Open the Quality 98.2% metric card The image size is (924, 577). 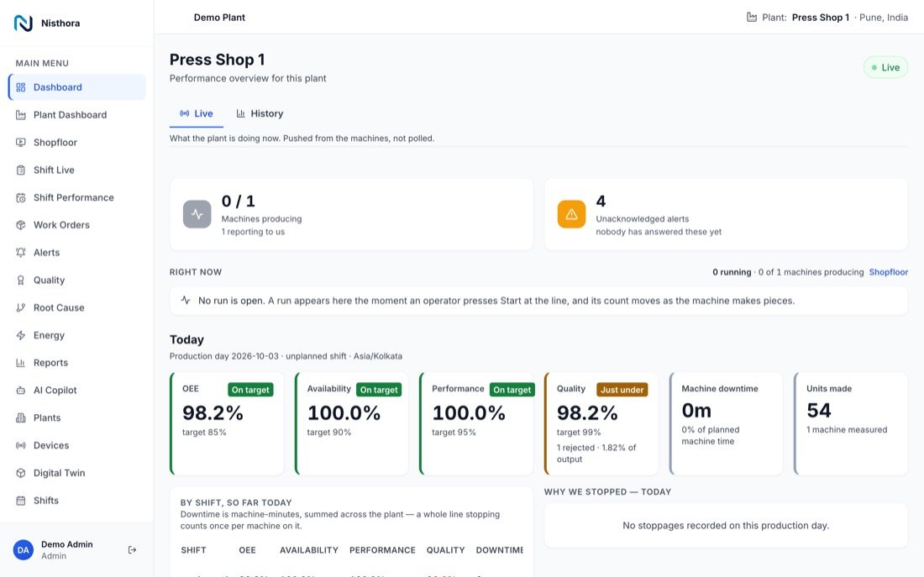click(x=601, y=423)
